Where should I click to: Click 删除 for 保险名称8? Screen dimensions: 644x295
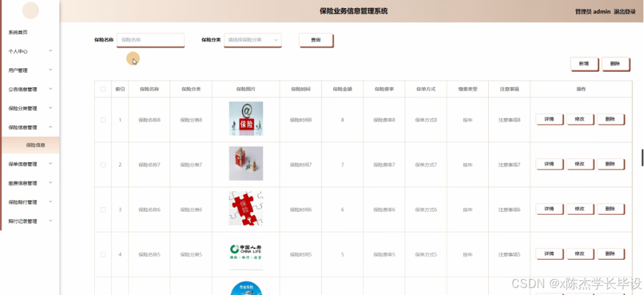pos(610,119)
